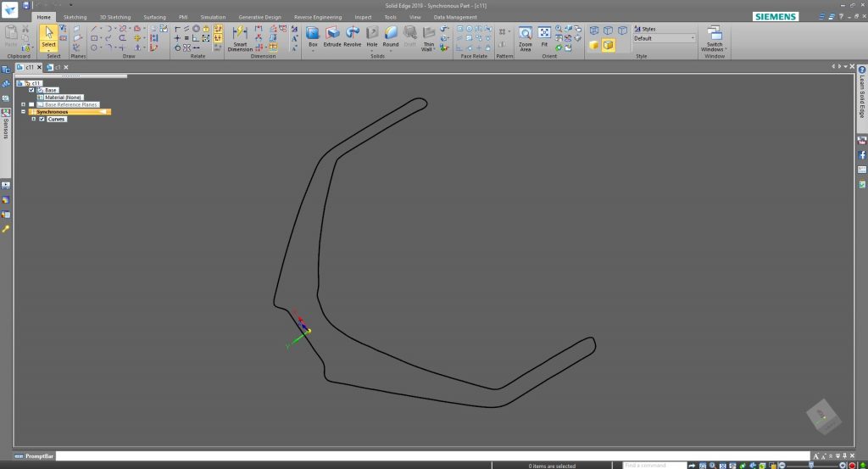
Task: Click the Siemens logo
Action: [776, 17]
